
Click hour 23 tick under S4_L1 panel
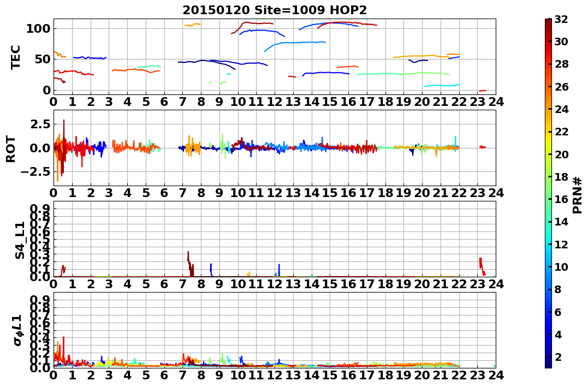click(477, 284)
